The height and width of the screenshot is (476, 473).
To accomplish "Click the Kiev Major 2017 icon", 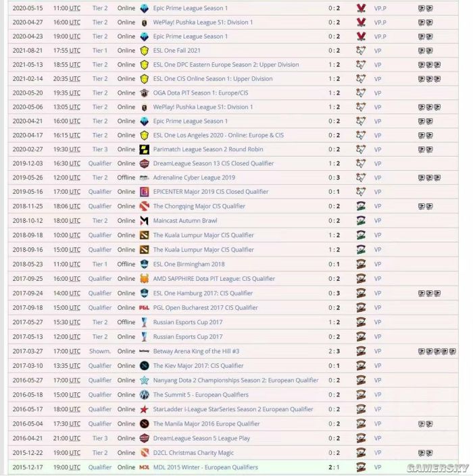I will tap(145, 366).
